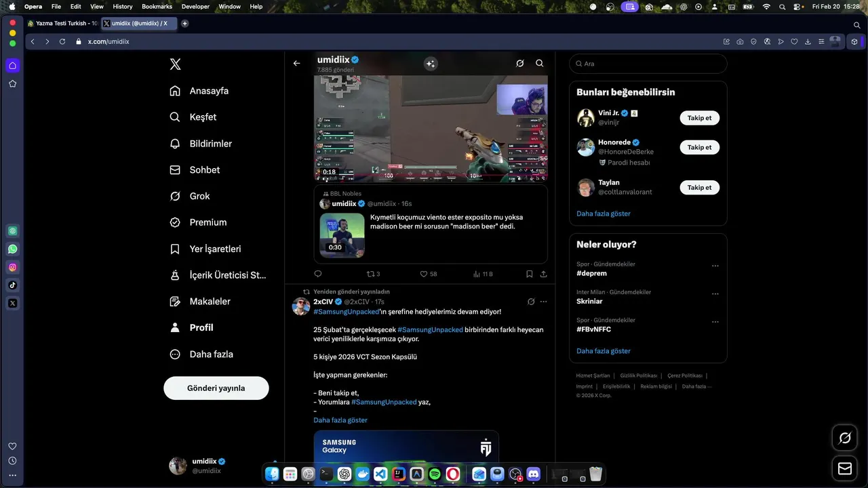Image resolution: width=868 pixels, height=488 pixels.
Task: Go to Anasayfa in the sidebar
Action: click(x=199, y=91)
